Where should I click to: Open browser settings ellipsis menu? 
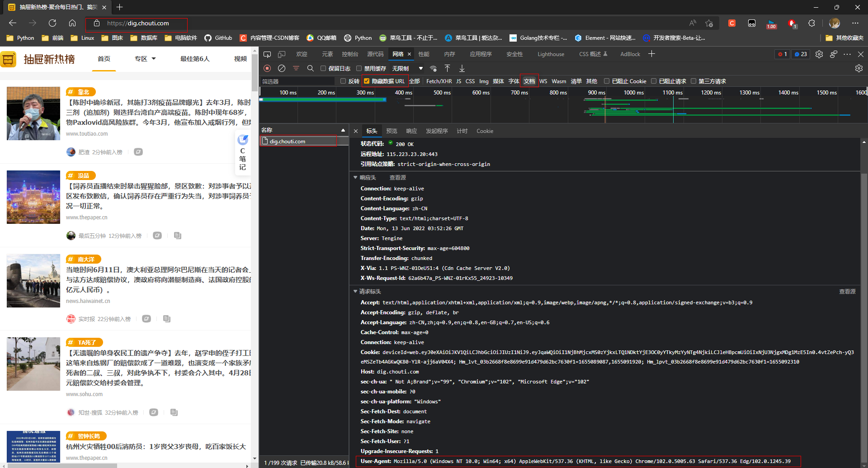855,23
